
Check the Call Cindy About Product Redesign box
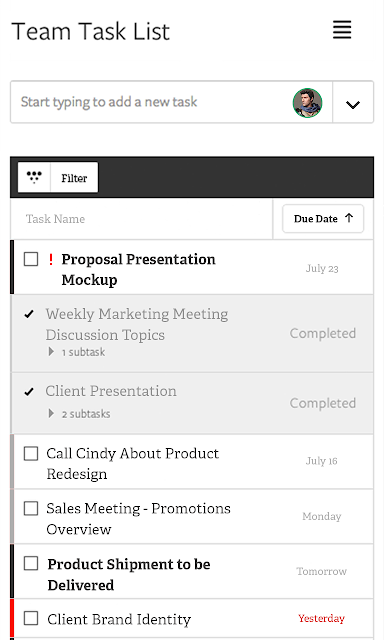point(31,453)
